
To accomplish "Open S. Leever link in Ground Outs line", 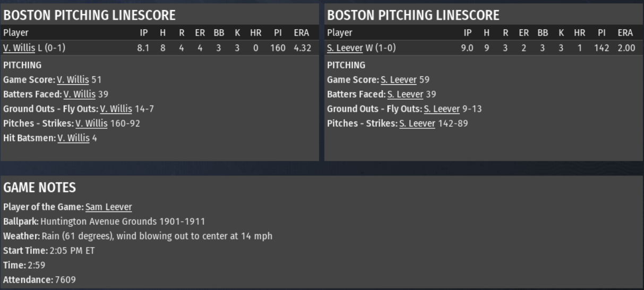I will [441, 109].
